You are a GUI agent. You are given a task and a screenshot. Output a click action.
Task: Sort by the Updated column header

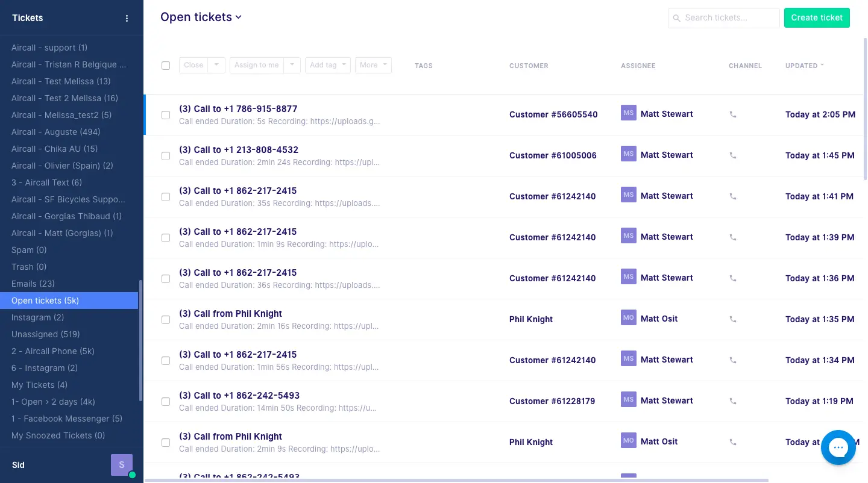(x=804, y=66)
